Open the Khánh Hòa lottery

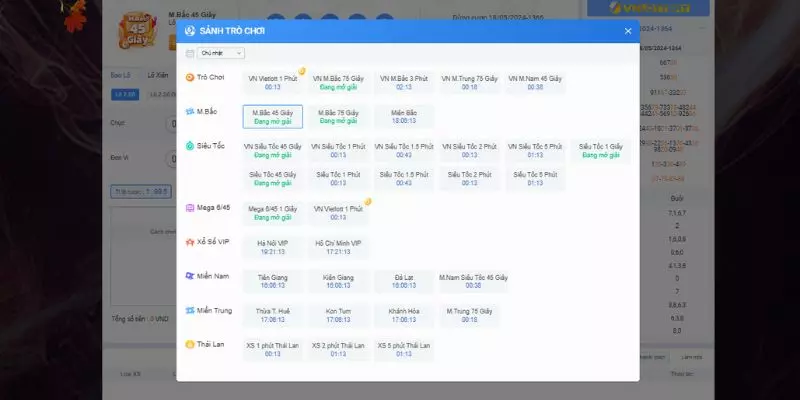coord(404,315)
